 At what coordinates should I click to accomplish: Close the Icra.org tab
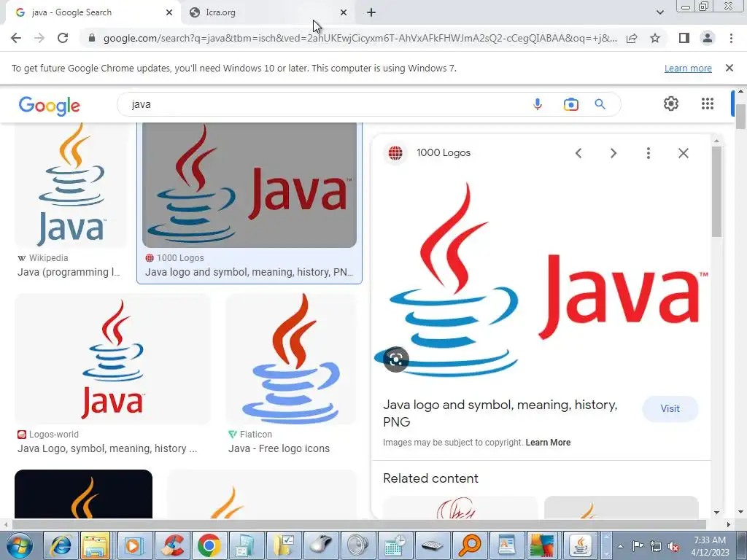click(x=344, y=12)
